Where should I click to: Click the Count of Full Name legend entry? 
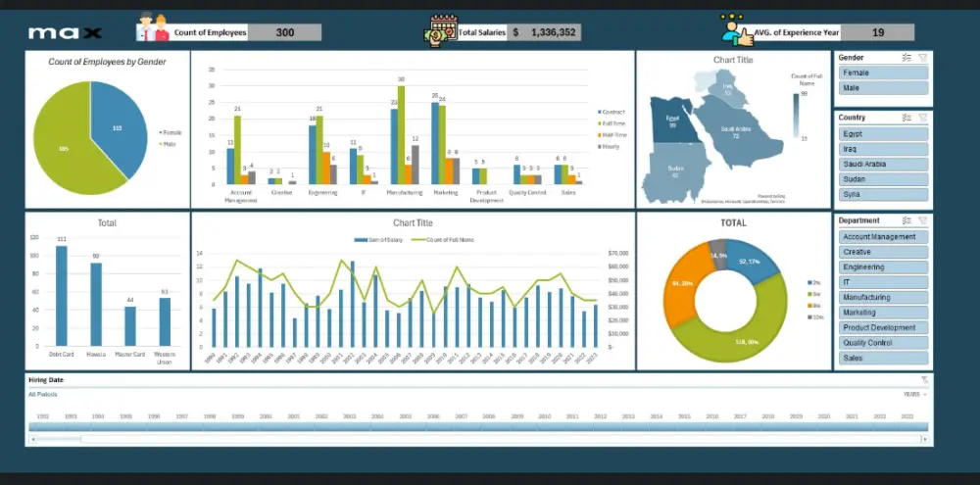pyautogui.click(x=443, y=240)
